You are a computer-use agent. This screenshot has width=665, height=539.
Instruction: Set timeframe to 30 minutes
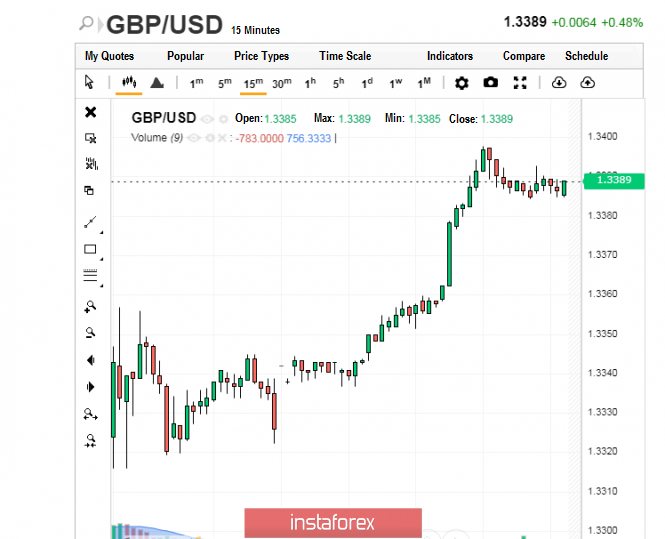282,83
